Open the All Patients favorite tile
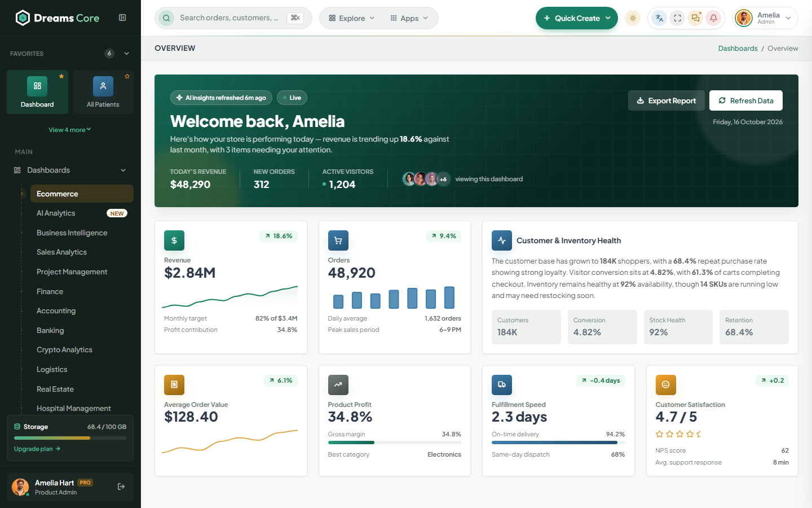Screen dimensions: 812x508 click(103, 92)
